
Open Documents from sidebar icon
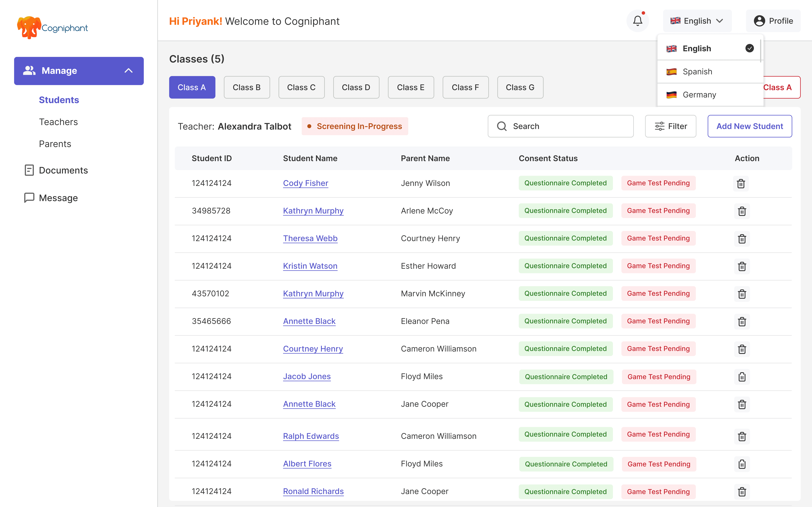coord(29,170)
